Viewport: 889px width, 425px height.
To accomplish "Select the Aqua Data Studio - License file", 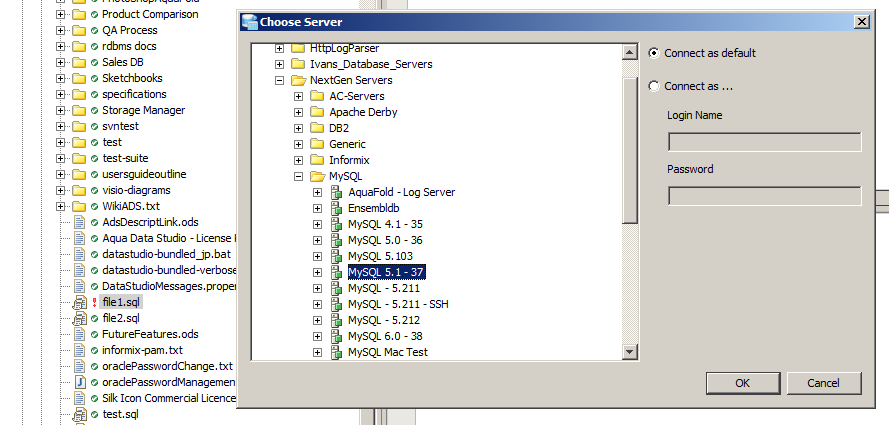I will coord(169,238).
